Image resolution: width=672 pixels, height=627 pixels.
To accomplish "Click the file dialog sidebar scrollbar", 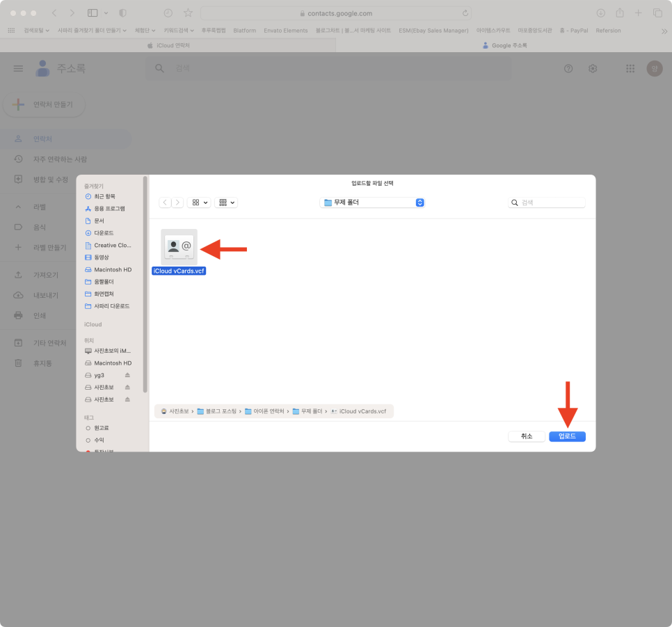I will 145,284.
